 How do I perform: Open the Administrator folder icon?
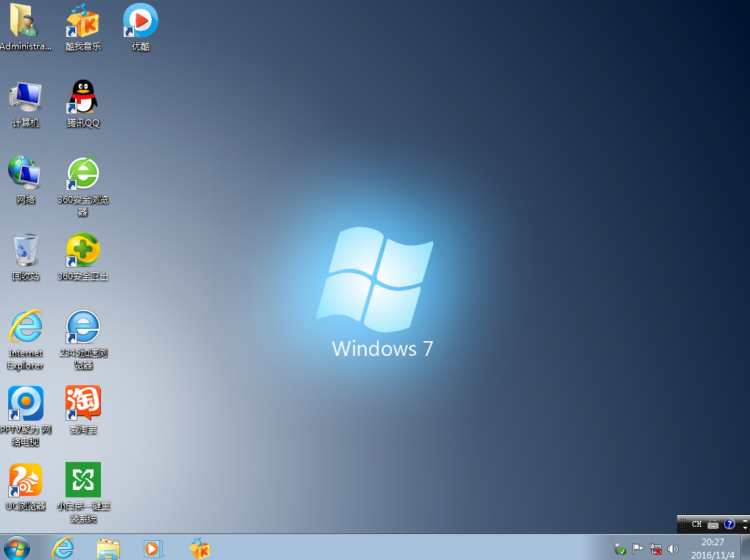(25, 27)
